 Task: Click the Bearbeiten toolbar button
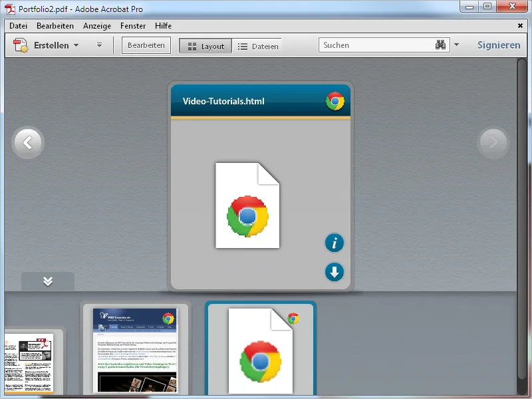click(x=146, y=45)
